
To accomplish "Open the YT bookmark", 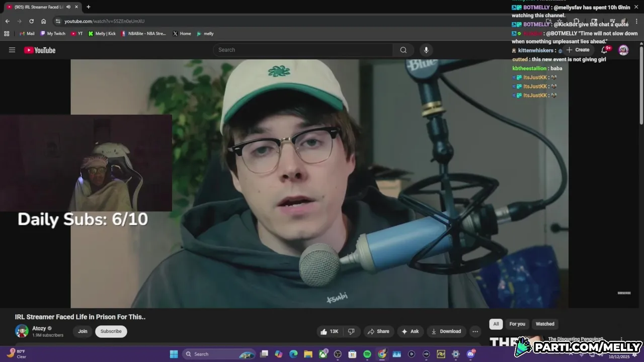I will 77,34.
